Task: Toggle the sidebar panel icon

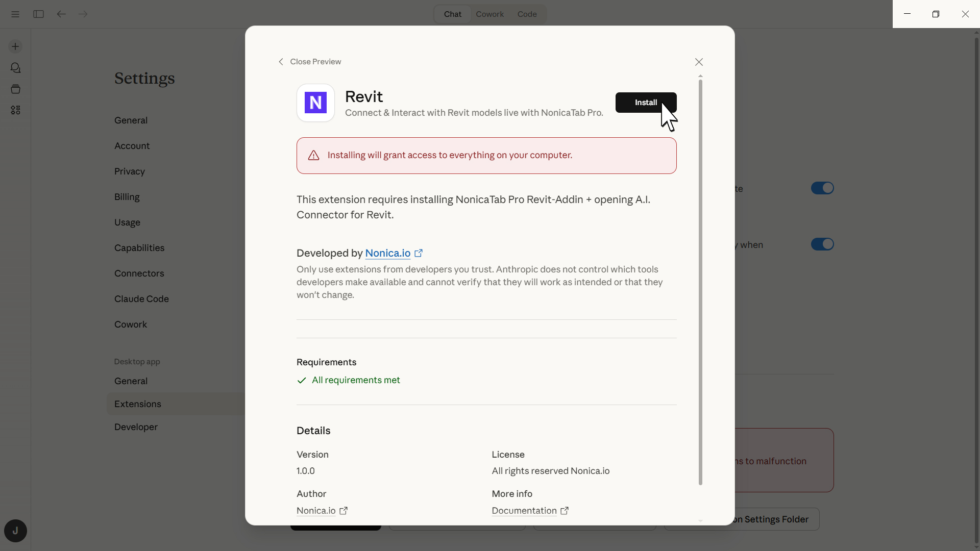Action: 38,14
